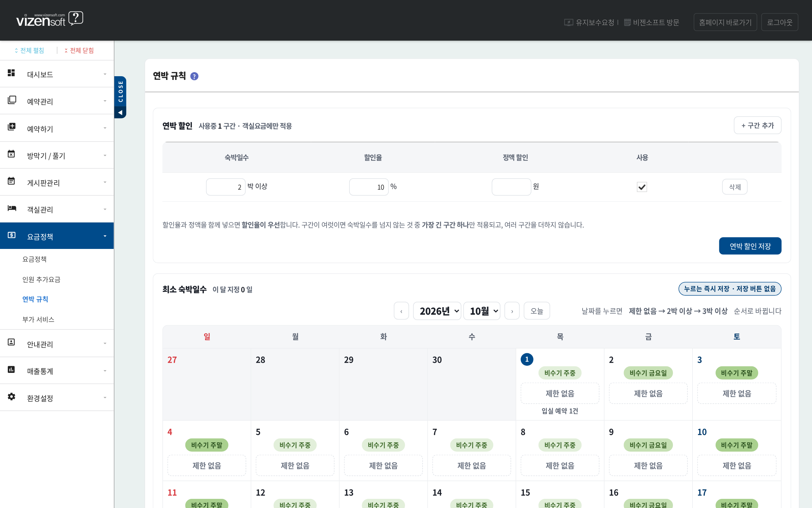Open the 인원 추가요금 submenu item

41,279
